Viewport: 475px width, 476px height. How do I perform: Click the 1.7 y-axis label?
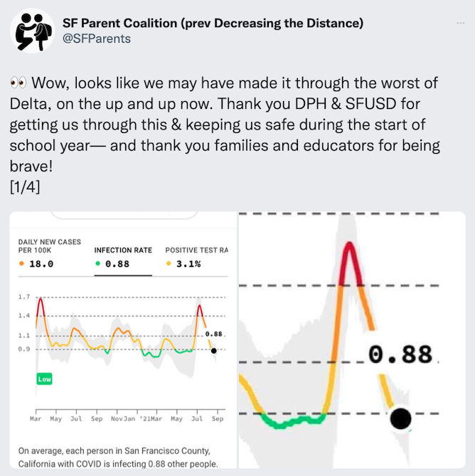click(x=24, y=297)
